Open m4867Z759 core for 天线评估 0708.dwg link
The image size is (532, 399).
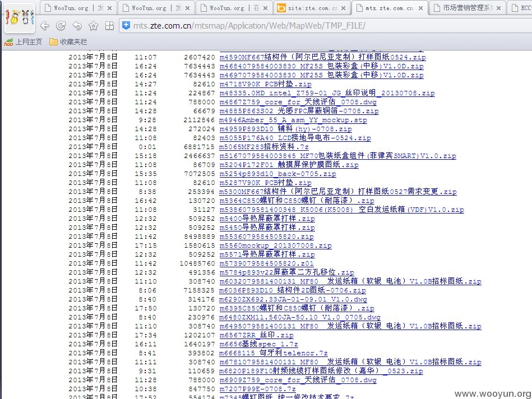point(298,102)
